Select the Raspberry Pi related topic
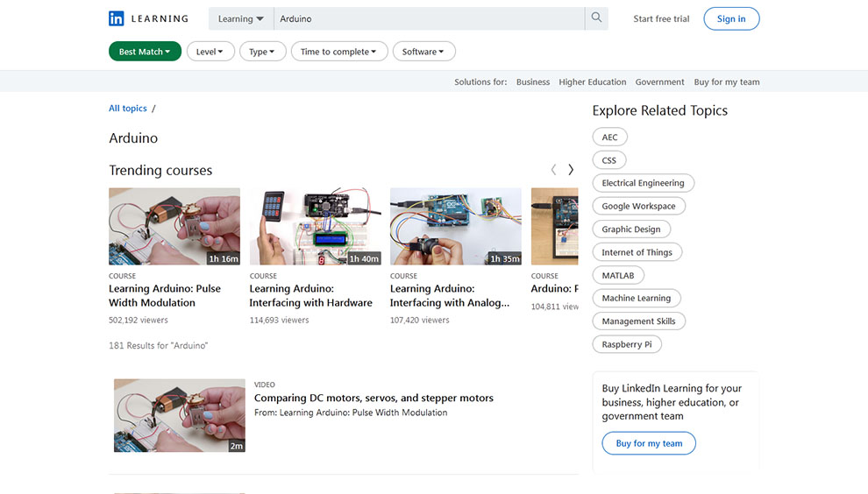 627,344
